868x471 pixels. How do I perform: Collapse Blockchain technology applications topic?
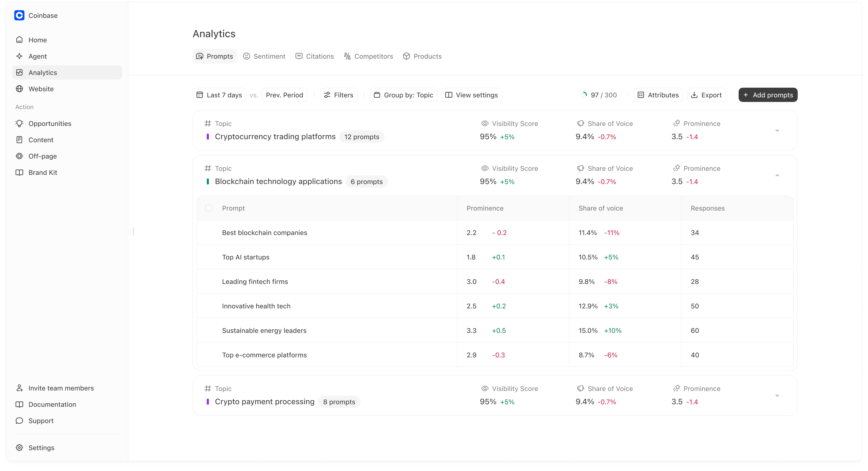coord(777,175)
